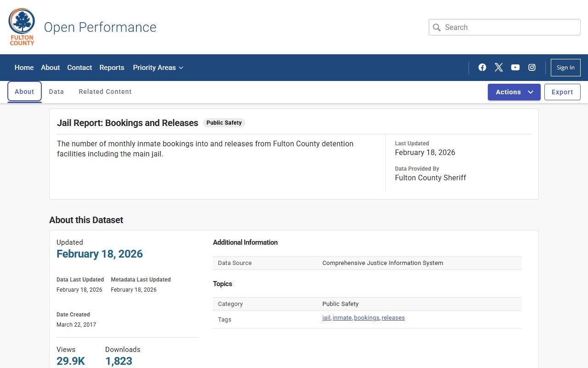This screenshot has width=588, height=368.
Task: Switch to the Data tab
Action: tap(57, 92)
